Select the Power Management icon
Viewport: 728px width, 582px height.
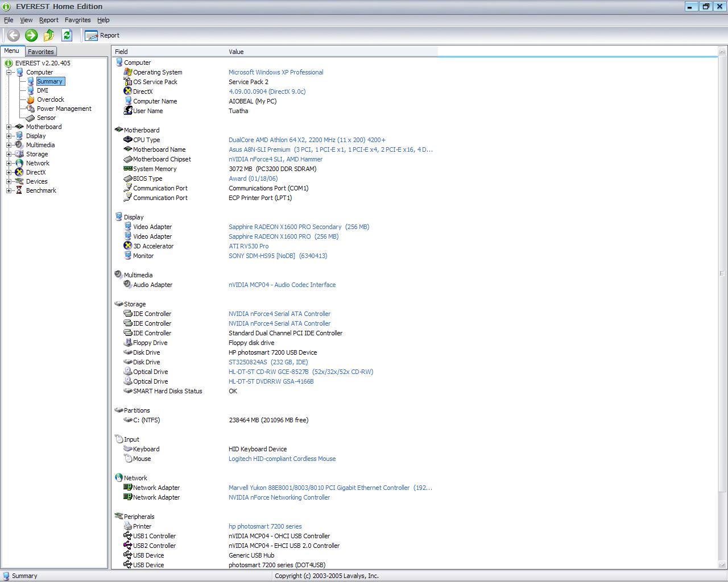point(31,109)
